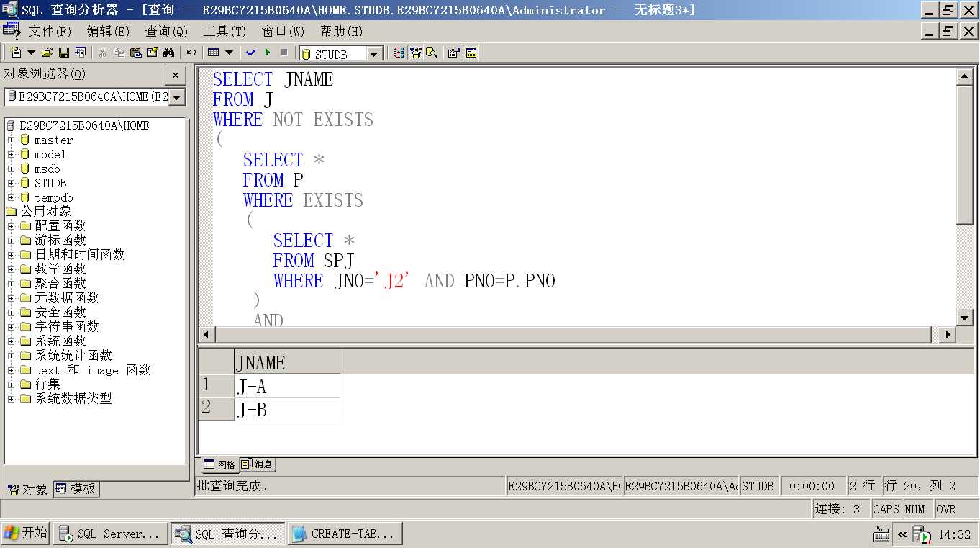The width and height of the screenshot is (980, 548).
Task: Expand the msdb database node
Action: (x=11, y=169)
